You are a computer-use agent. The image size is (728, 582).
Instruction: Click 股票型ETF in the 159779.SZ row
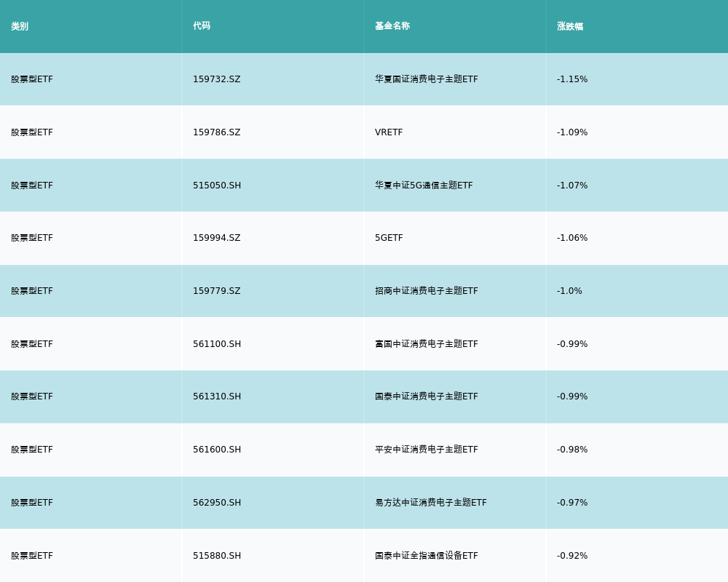pyautogui.click(x=32, y=291)
